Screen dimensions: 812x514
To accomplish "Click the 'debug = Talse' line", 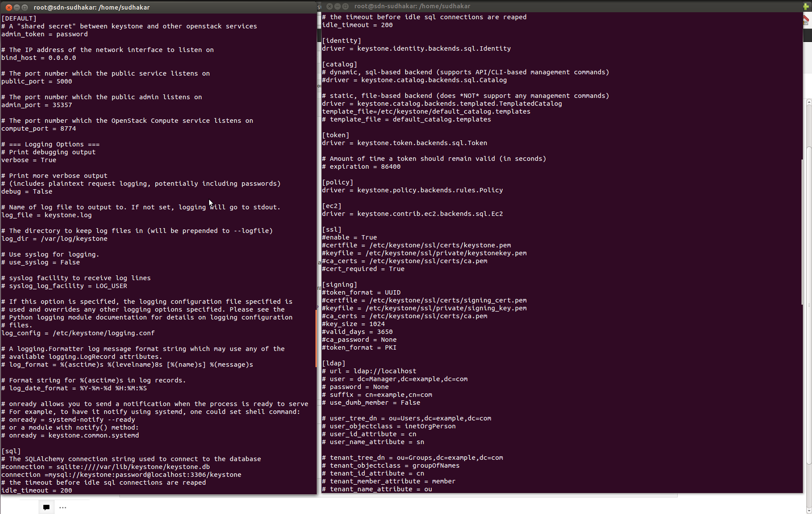I will [x=27, y=191].
